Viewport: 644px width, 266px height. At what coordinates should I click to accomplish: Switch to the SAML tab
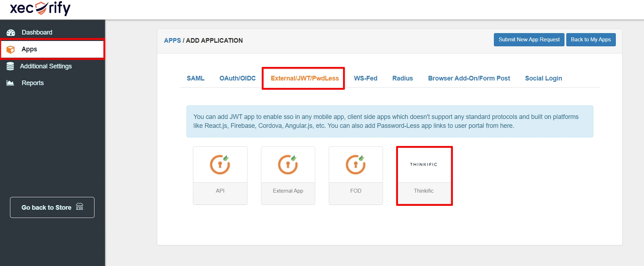[195, 78]
